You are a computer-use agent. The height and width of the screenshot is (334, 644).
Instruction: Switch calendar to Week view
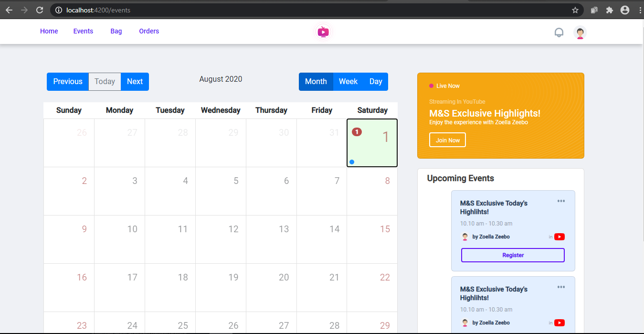tap(348, 82)
